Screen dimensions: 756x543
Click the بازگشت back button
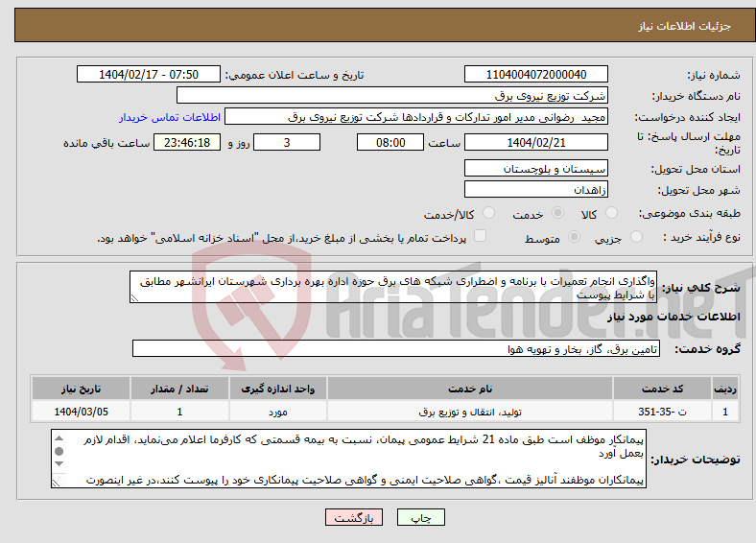[354, 517]
